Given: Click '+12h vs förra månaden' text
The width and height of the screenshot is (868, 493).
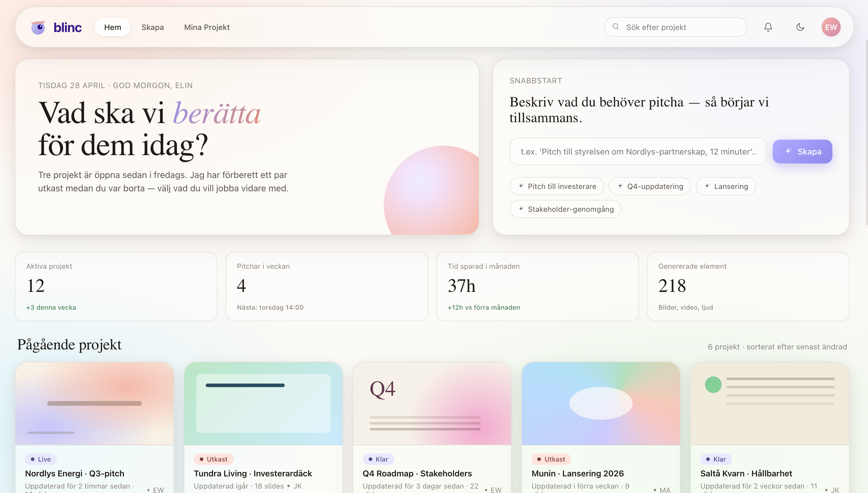Looking at the screenshot, I should click(484, 307).
